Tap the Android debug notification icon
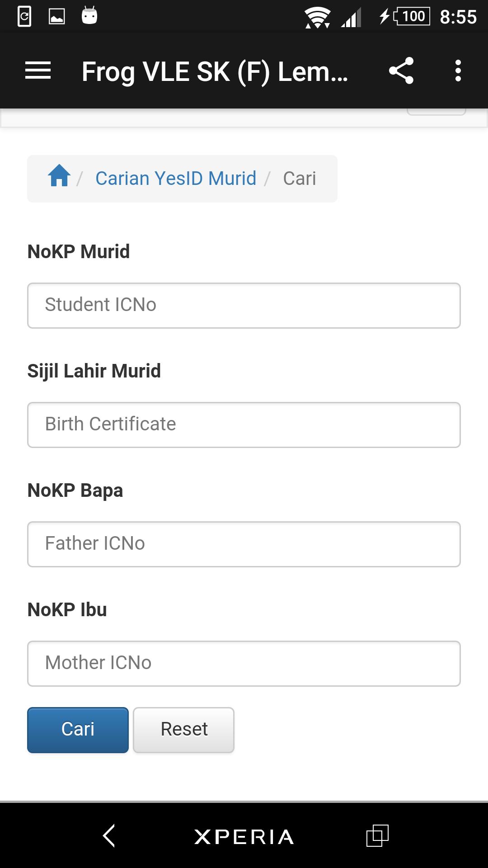488x868 pixels. pos(89,16)
